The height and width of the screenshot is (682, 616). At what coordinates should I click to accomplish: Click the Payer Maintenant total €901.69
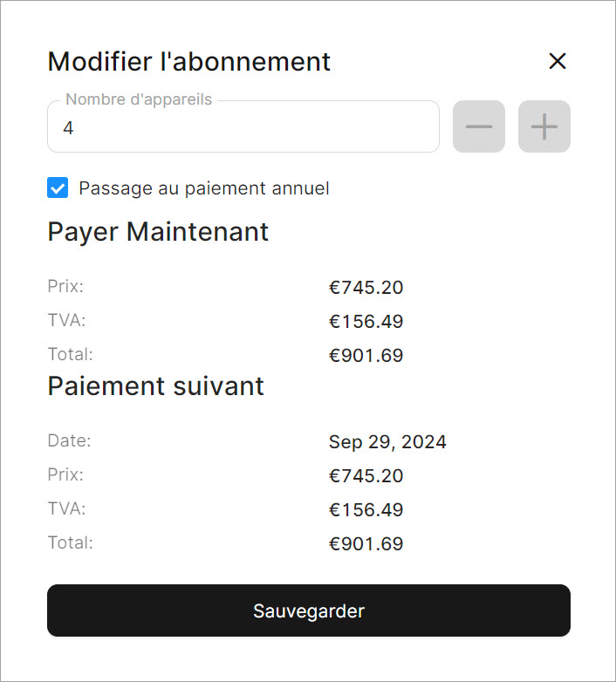(x=366, y=356)
